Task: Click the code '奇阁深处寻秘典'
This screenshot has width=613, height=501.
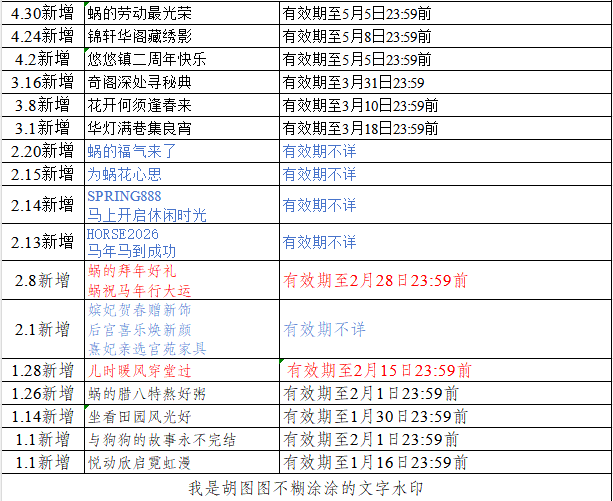Action: 140,82
